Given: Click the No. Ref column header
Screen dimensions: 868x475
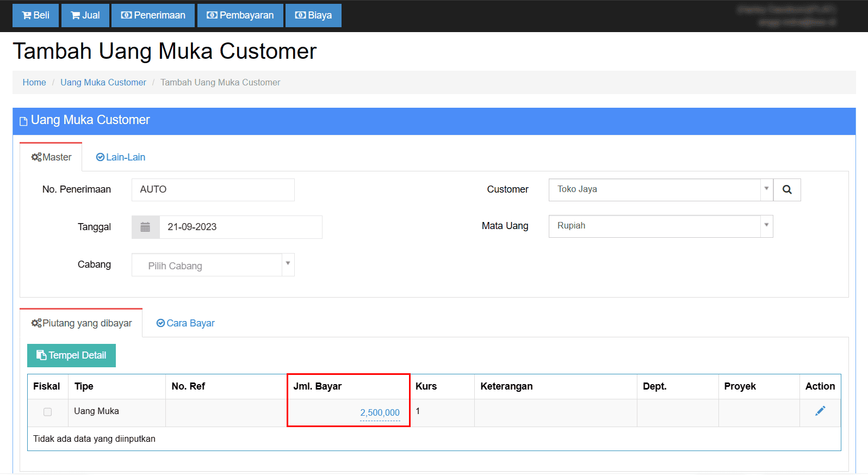Looking at the screenshot, I should [x=227, y=386].
